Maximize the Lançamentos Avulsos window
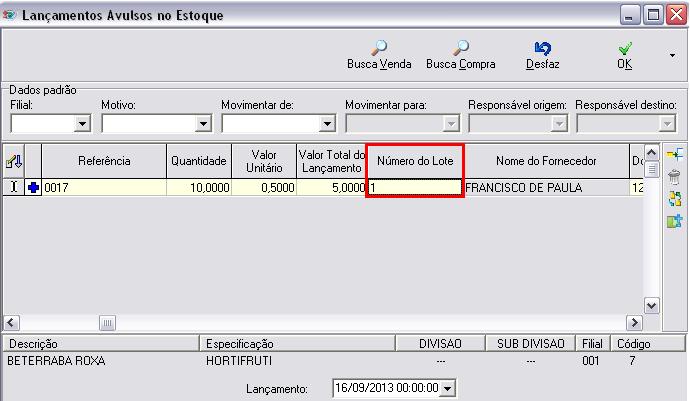This screenshot has width=690, height=401. [x=653, y=15]
